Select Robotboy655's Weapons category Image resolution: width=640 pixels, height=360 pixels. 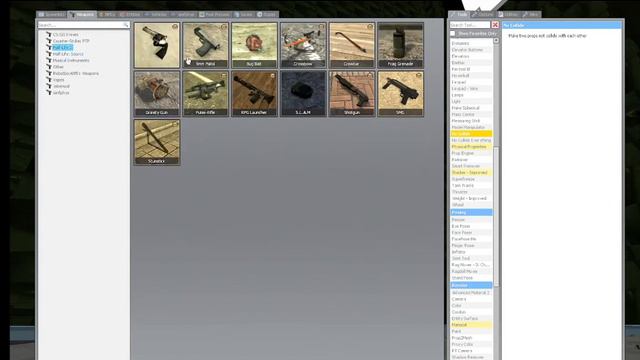click(x=76, y=73)
